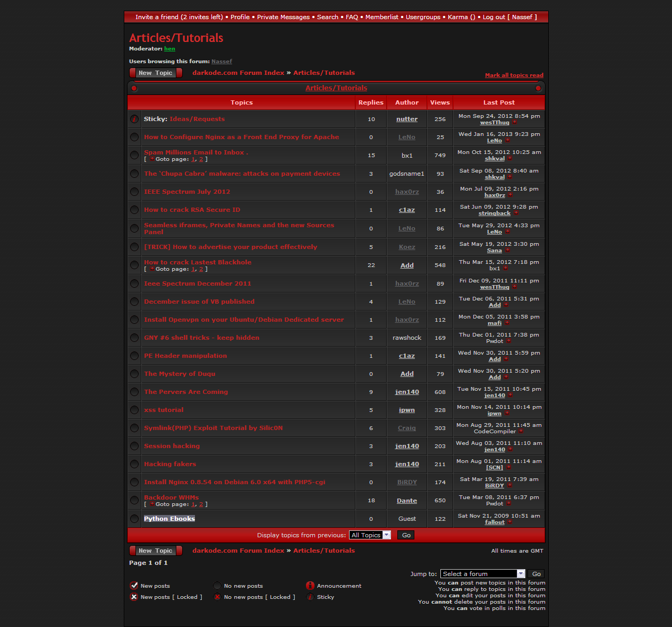Viewport: 672px width, 627px height.
Task: Click latest-post icon in The Mystery of Duqu row
Action: tap(506, 377)
